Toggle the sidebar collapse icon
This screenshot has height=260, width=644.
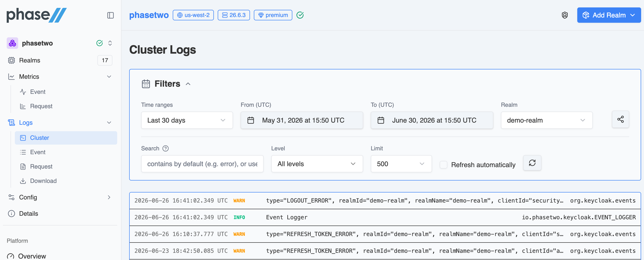(110, 15)
